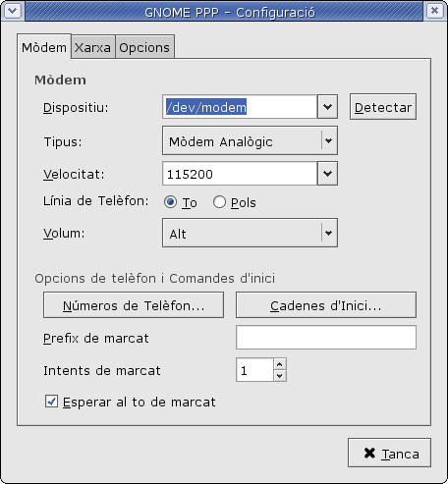The height and width of the screenshot is (484, 448).
Task: Click the Velocitat field showing 115200
Action: pyautogui.click(x=240, y=174)
